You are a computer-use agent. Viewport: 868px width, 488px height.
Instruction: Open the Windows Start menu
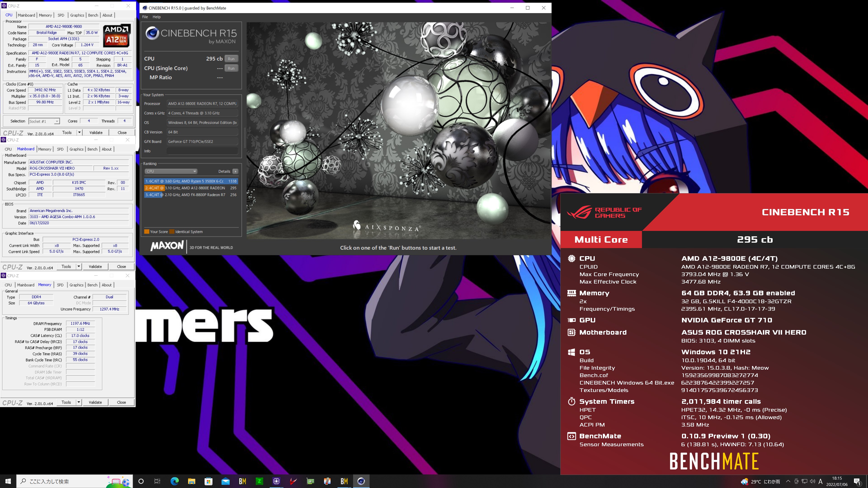point(8,481)
